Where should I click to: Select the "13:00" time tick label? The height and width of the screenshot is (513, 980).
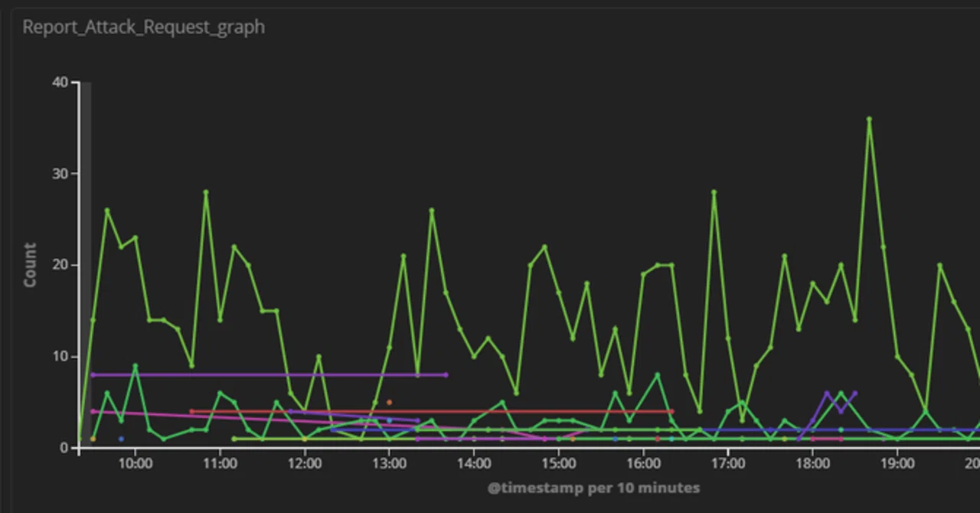389,463
